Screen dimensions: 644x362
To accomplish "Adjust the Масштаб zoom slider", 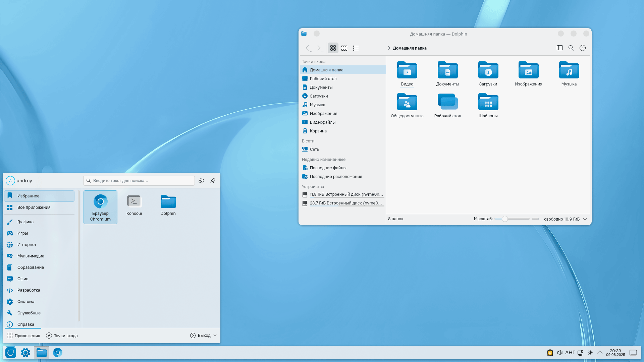I will pyautogui.click(x=505, y=219).
